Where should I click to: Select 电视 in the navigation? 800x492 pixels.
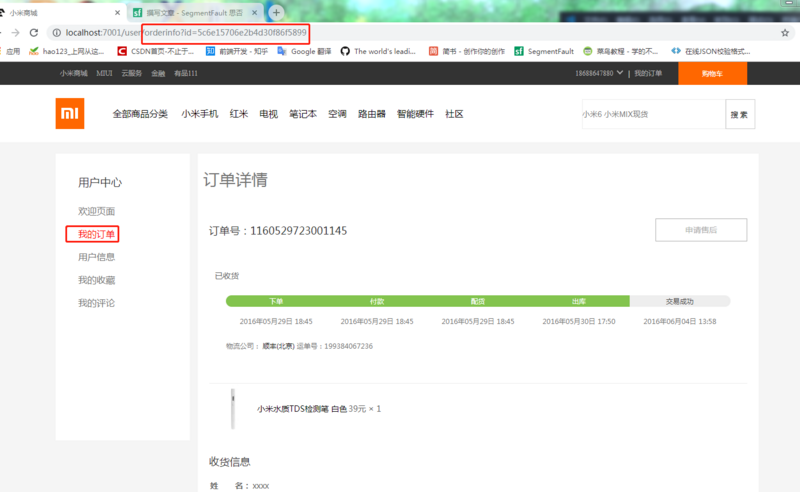[x=268, y=114]
